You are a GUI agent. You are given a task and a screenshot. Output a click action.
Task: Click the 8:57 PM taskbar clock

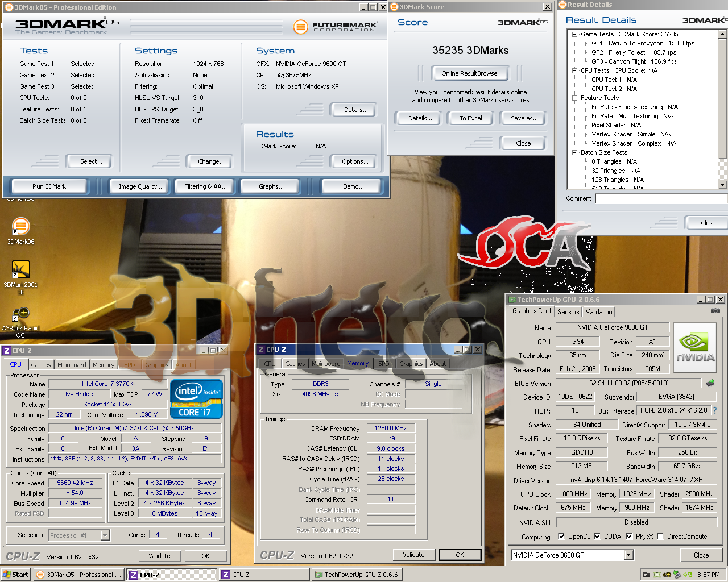coord(708,575)
